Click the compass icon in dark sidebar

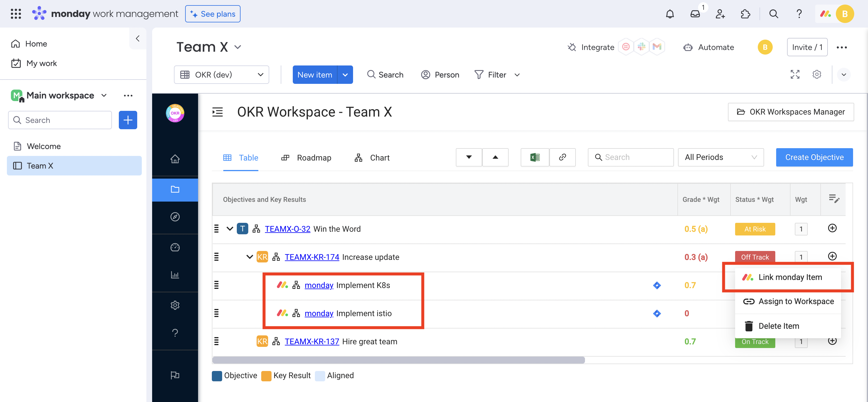point(175,217)
